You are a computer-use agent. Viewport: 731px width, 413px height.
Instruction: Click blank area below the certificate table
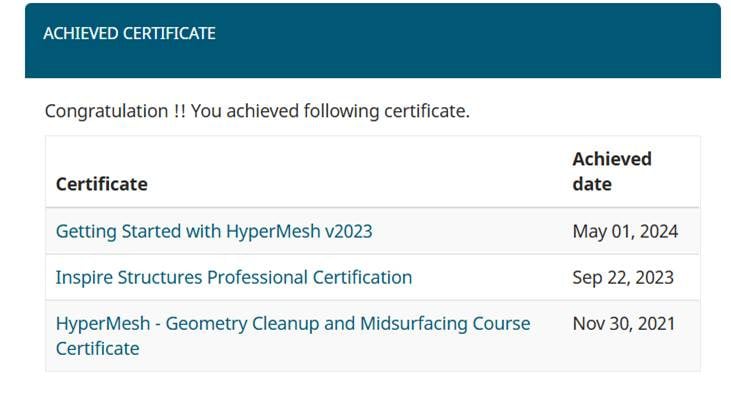point(373,392)
